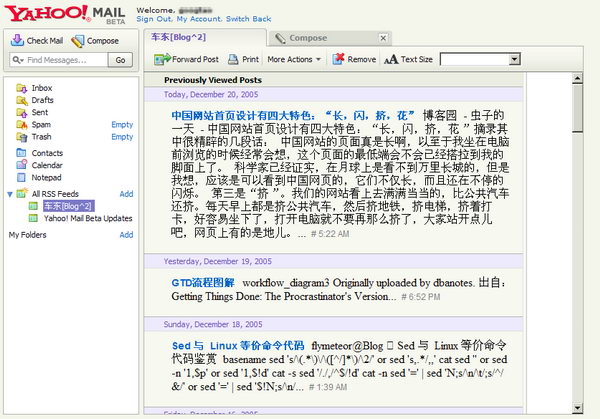This screenshot has width=600, height=419.
Task: Print the current post
Action: [243, 60]
